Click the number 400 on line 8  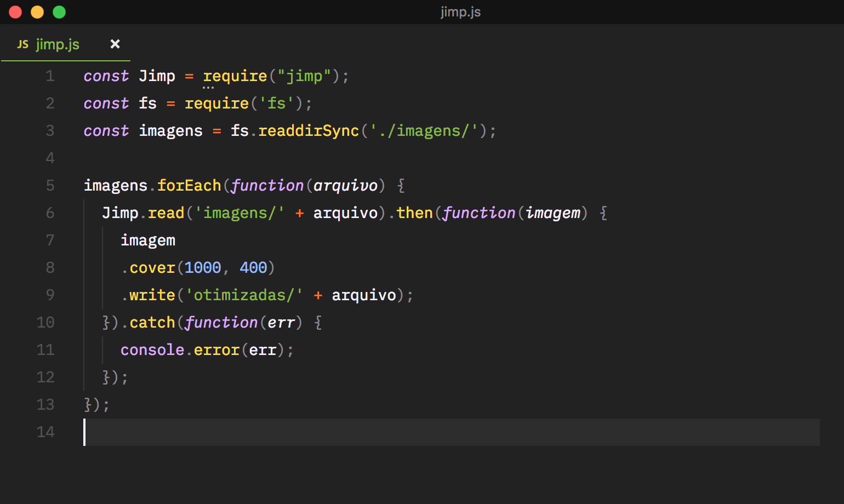[253, 268]
